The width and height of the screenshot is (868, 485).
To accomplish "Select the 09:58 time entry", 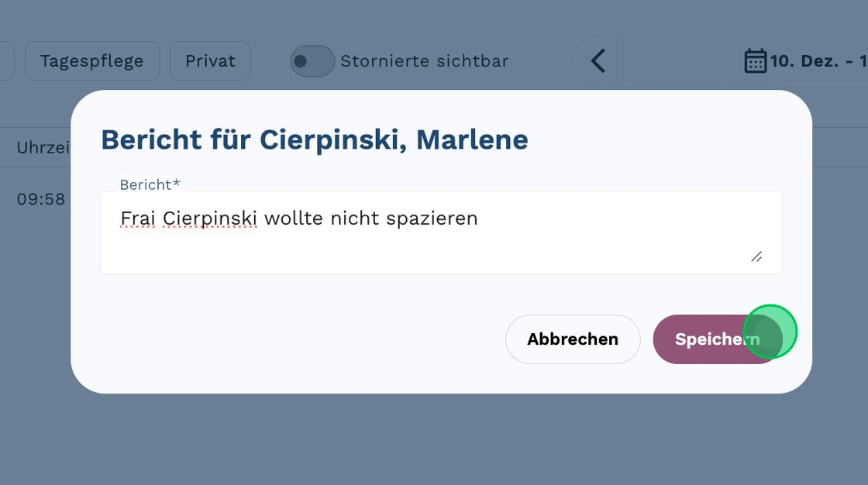I will (41, 199).
